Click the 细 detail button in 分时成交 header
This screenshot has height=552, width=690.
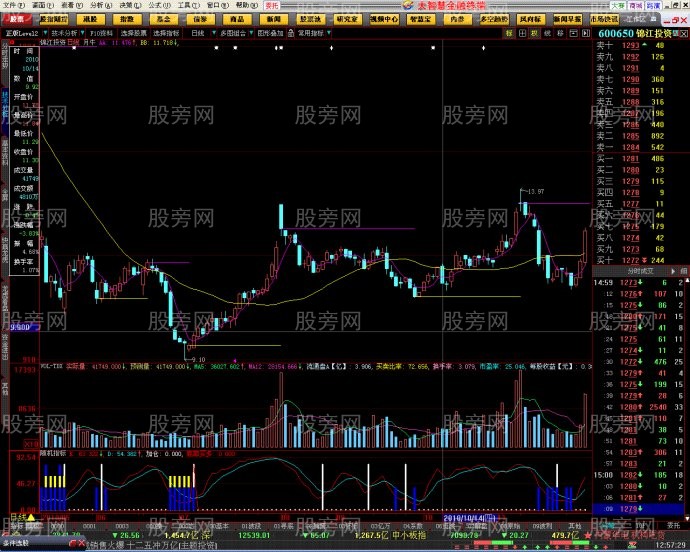684,271
